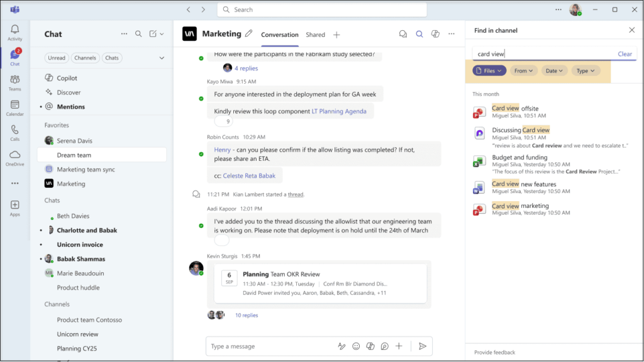The width and height of the screenshot is (644, 362).
Task: Click Provide feedback link
Action: [x=494, y=352]
